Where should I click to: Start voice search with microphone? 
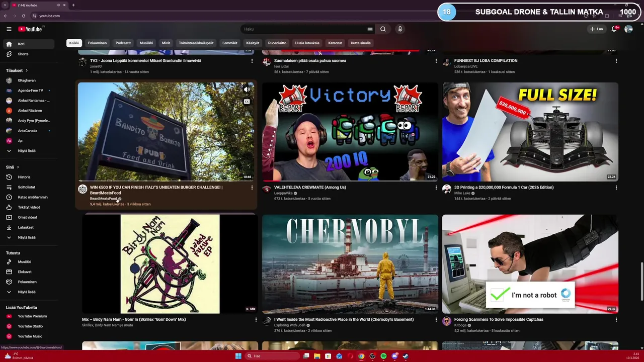click(x=400, y=29)
